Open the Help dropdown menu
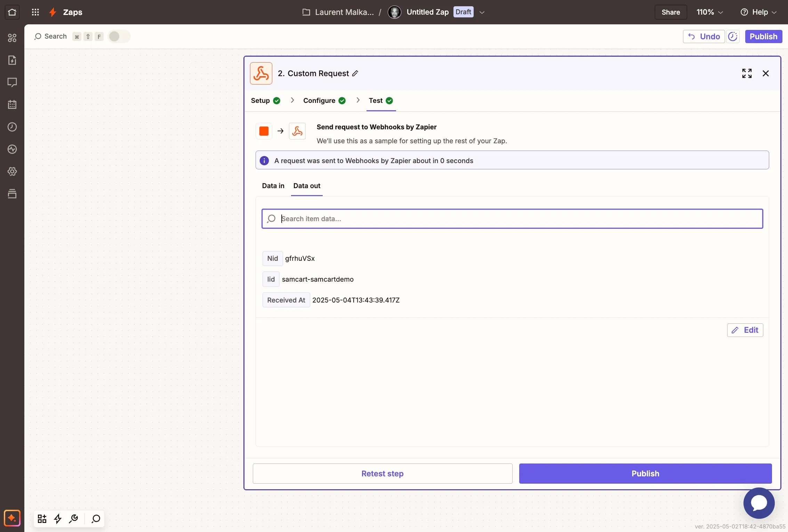The image size is (788, 532). pos(758,12)
